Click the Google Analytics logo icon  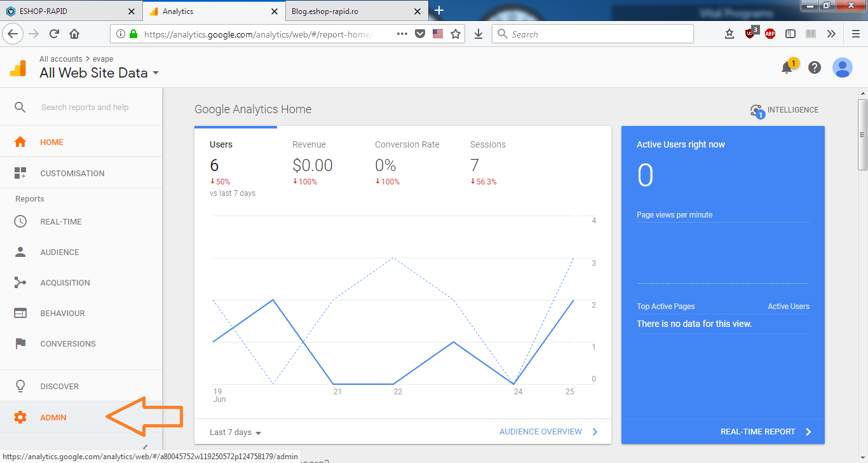(18, 68)
